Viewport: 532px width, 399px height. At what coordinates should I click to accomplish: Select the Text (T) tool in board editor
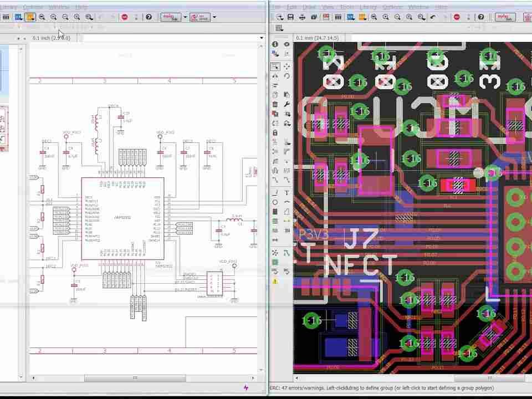287,193
